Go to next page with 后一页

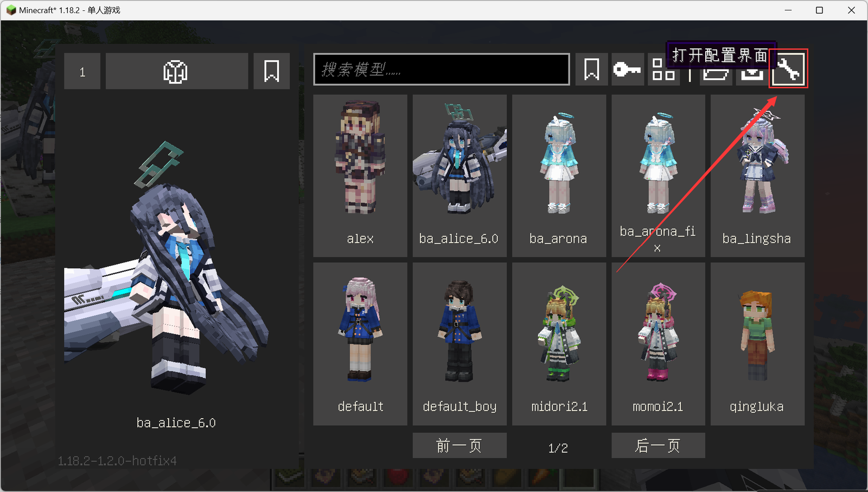(x=658, y=446)
